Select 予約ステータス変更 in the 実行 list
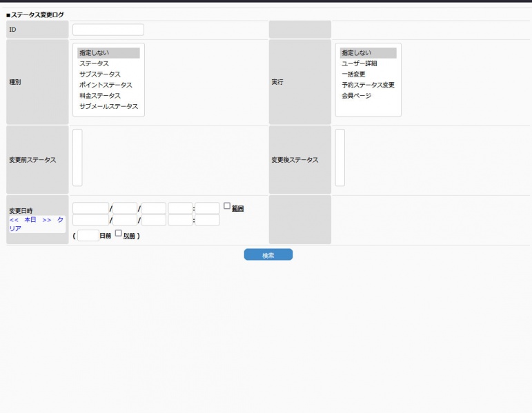Image resolution: width=532 pixels, height=413 pixels. point(368,85)
